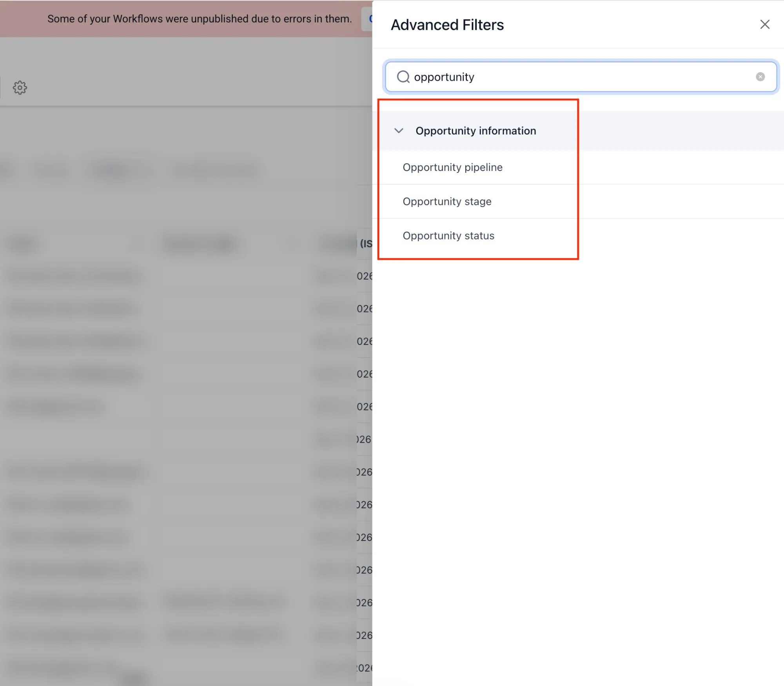Collapse the Opportunity information chevron
This screenshot has width=784, height=686.
pyautogui.click(x=399, y=131)
